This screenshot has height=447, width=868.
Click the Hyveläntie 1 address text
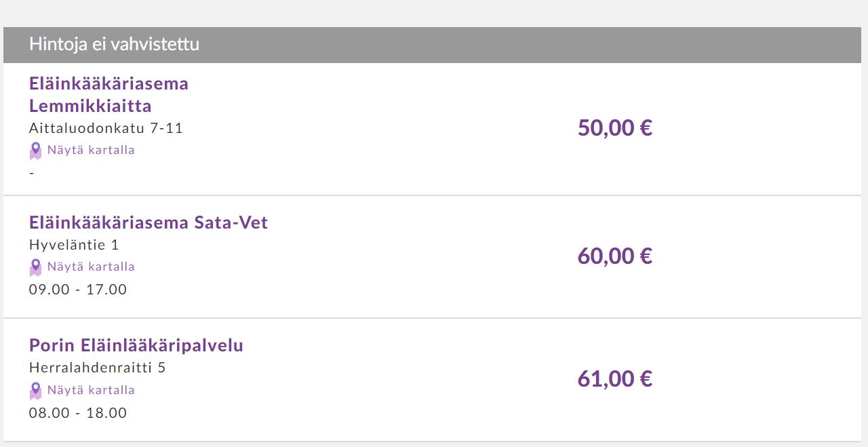(74, 245)
